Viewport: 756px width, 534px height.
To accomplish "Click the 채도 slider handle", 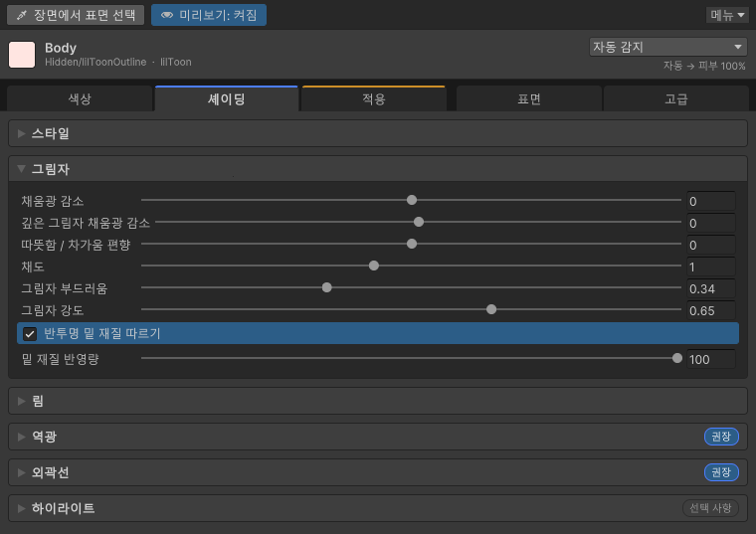I will pos(374,266).
